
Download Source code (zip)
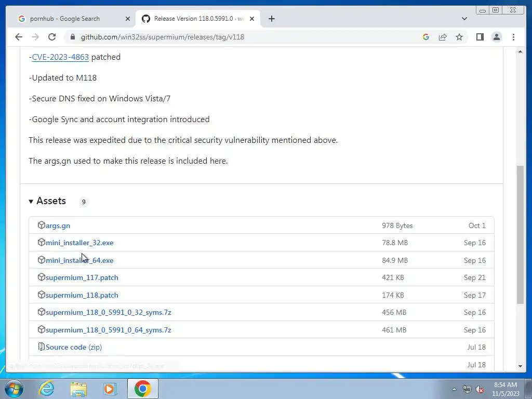(74, 347)
